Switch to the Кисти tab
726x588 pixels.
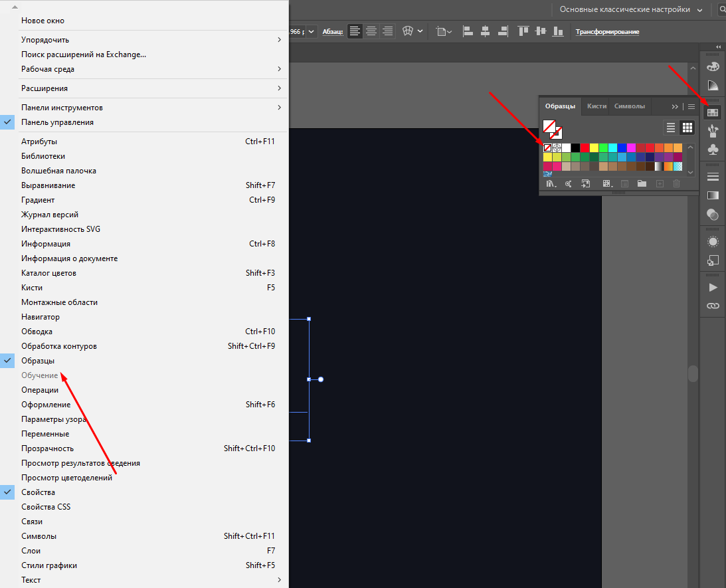click(x=596, y=106)
